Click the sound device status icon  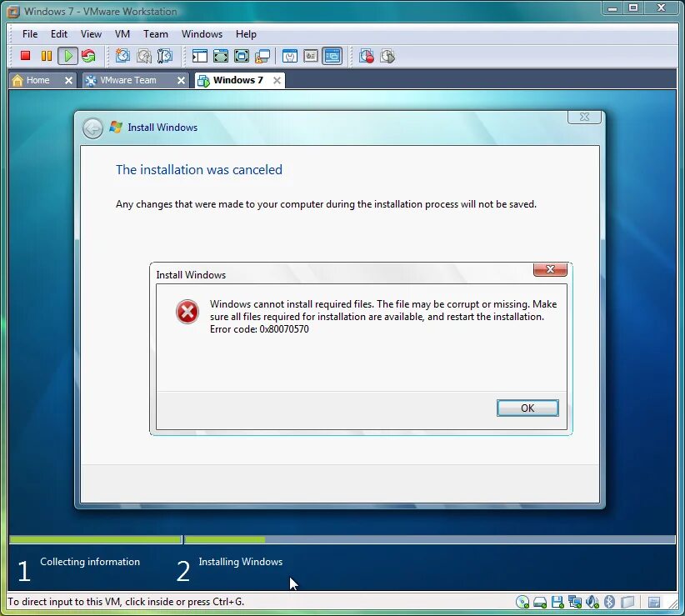click(592, 602)
